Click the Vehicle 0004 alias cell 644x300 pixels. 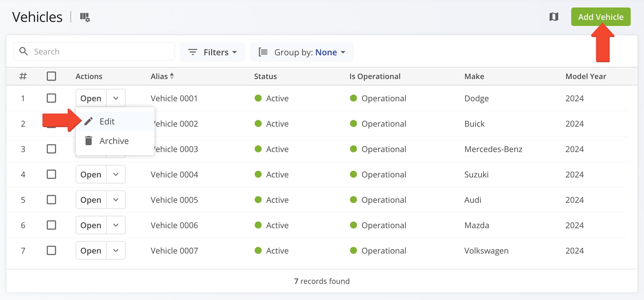tap(174, 174)
